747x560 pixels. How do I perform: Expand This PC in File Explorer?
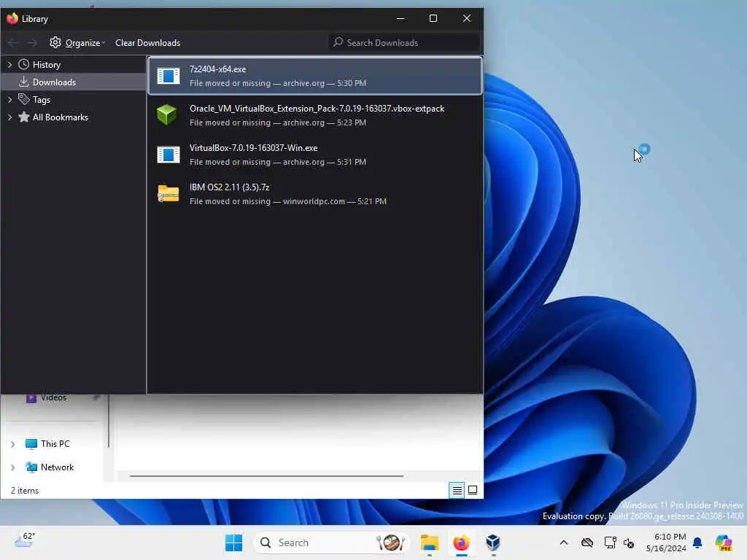click(13, 444)
